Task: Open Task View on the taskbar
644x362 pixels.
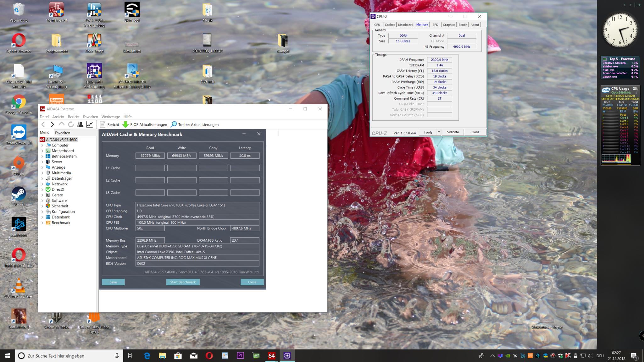Action: point(131,356)
